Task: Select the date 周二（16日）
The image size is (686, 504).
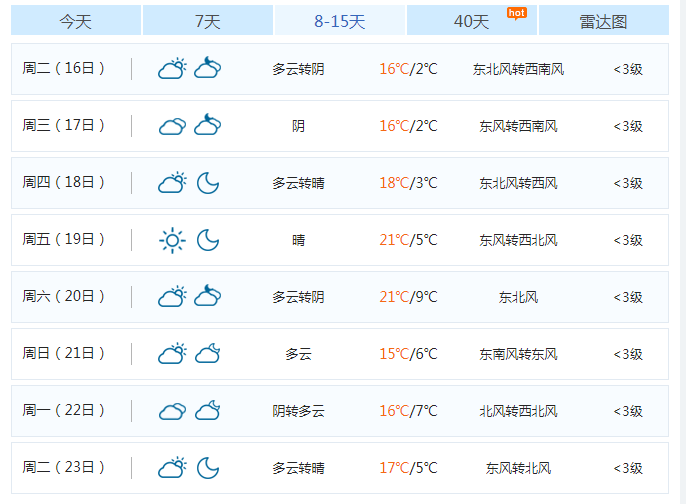Action: click(64, 69)
